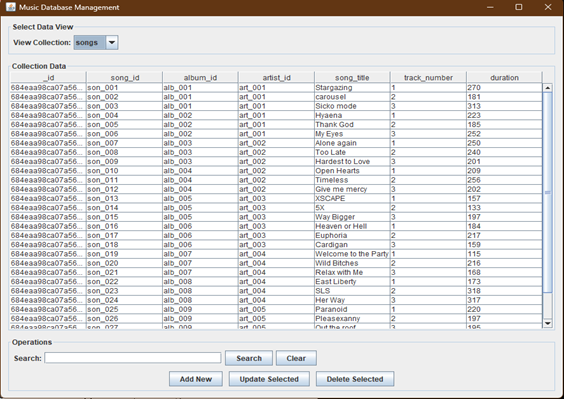The height and width of the screenshot is (399, 564).
Task: Click duration value 318
Action: (x=504, y=291)
